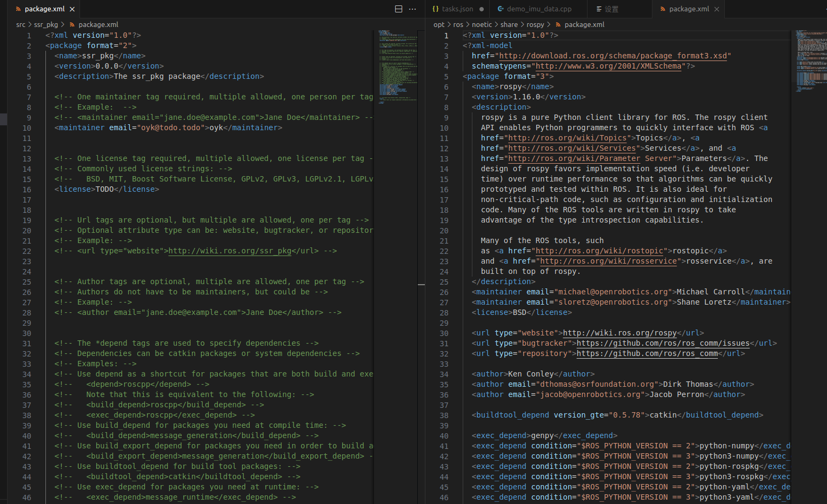Click the oyk@todo.todo maintainer email text

(171, 127)
